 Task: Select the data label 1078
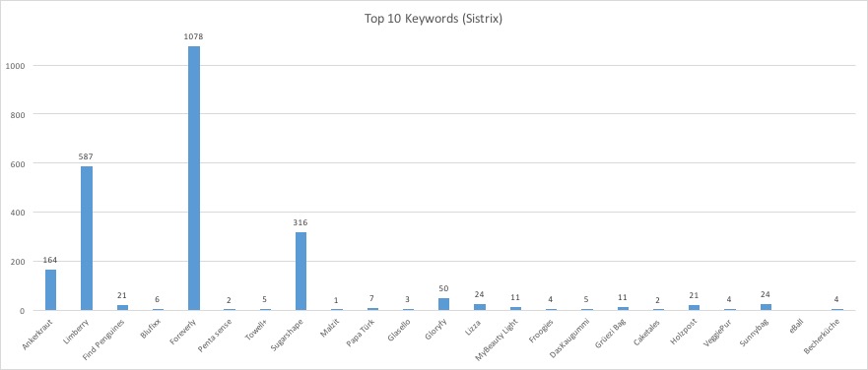pos(194,37)
